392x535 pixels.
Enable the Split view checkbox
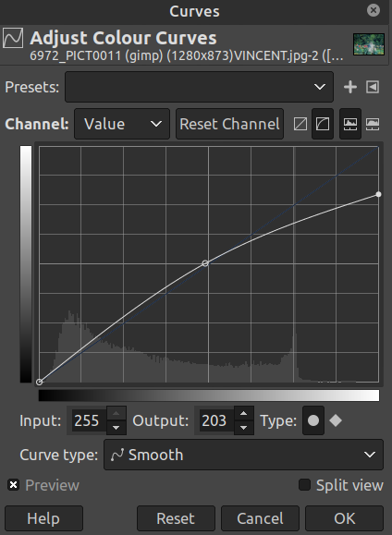[304, 485]
